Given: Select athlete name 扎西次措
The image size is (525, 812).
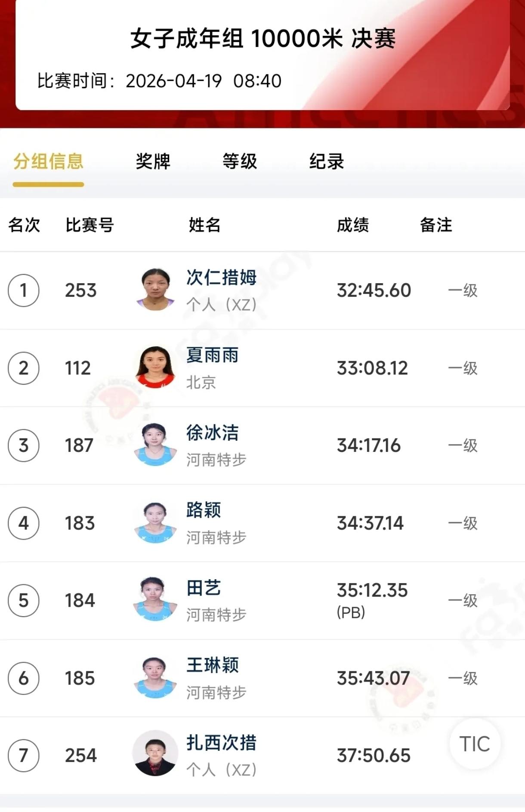Looking at the screenshot, I should pos(221,742).
